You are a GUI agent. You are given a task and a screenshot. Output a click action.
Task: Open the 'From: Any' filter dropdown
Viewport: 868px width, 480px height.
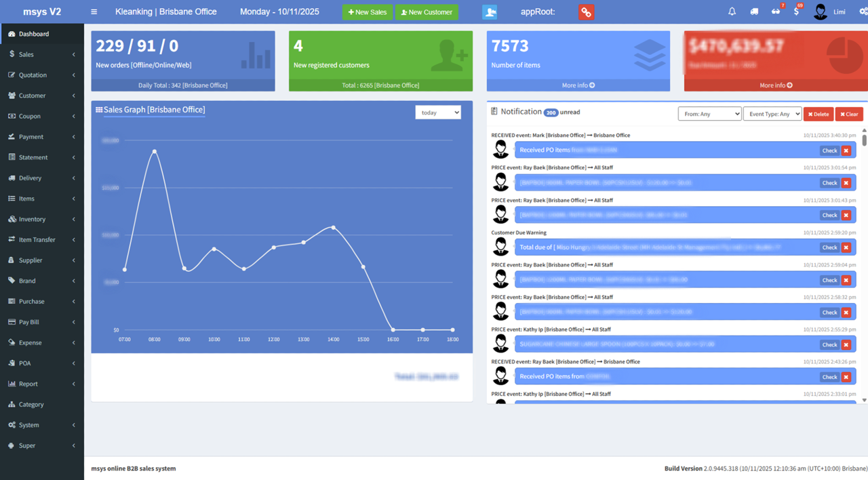click(709, 114)
